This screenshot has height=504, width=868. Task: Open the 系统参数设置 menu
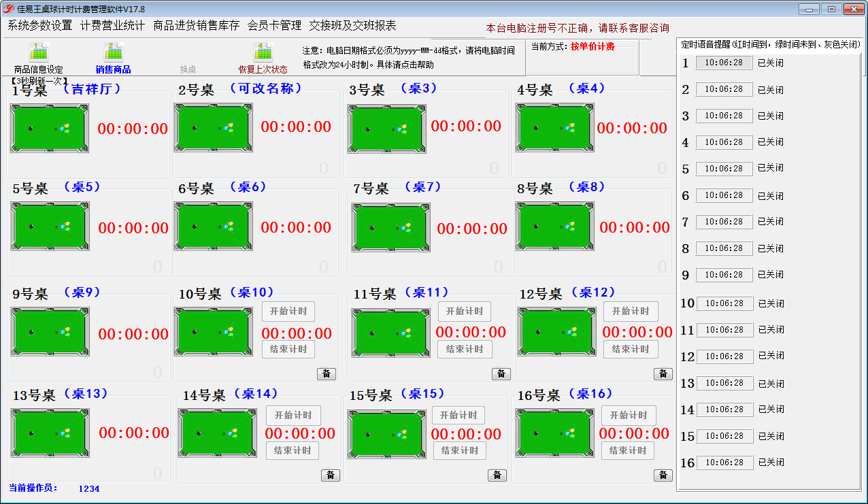40,26
